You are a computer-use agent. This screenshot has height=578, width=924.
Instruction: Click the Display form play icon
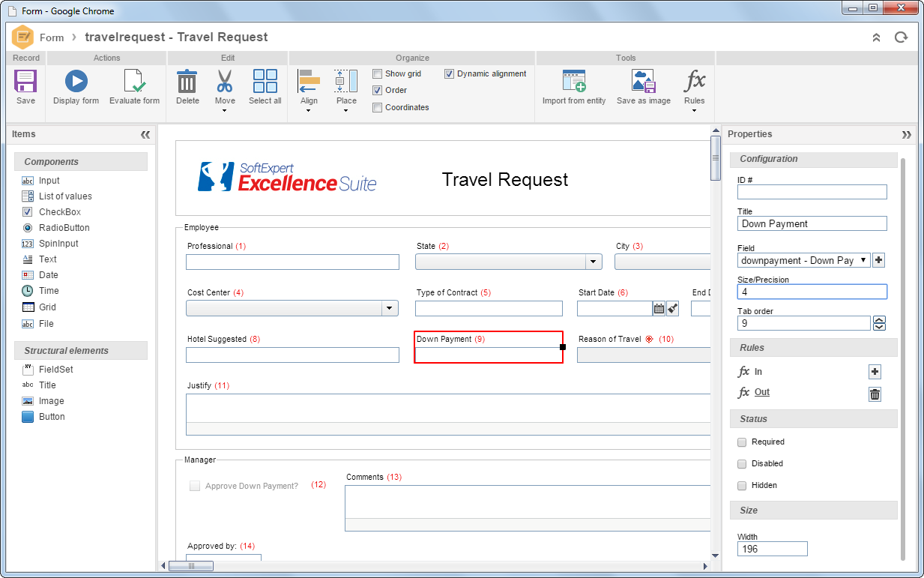coord(76,81)
